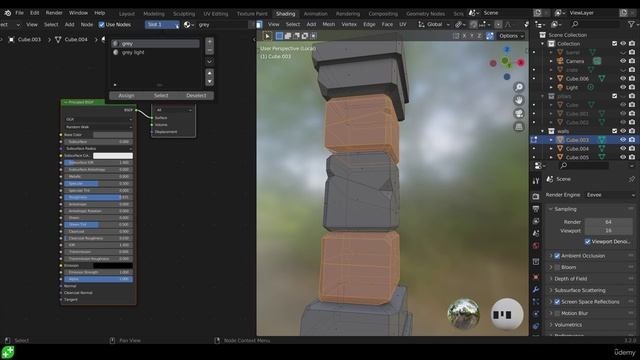Click the Base Color swatch
Viewport: 640px width, 360px height.
coord(113,135)
